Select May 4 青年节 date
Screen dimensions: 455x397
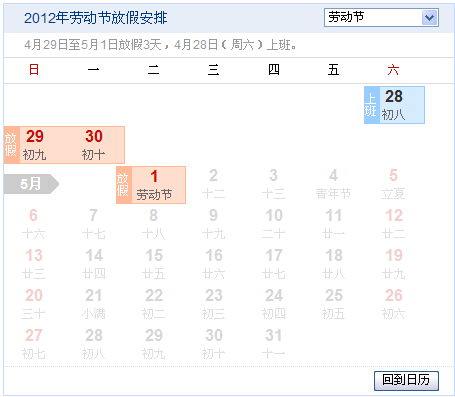333,184
